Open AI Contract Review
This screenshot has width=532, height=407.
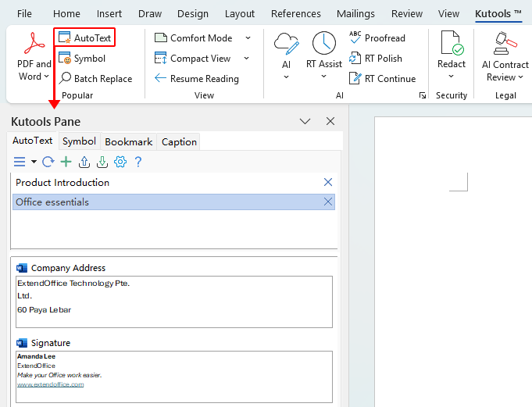505,56
